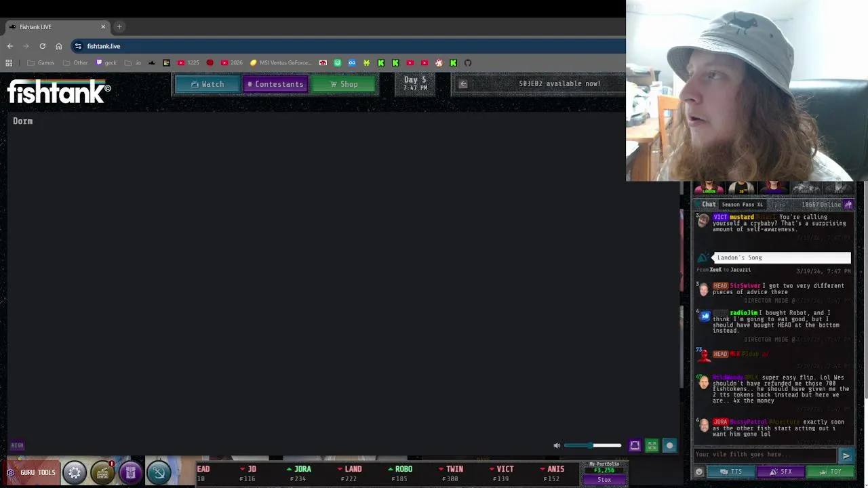
Task: Click the megaphone TTS icon in chat
Action: (x=704, y=258)
